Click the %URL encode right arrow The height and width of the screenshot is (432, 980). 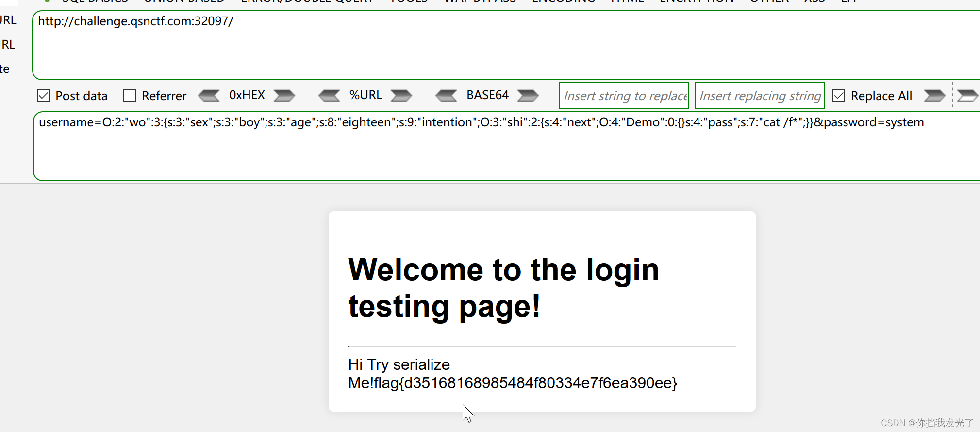pos(401,96)
